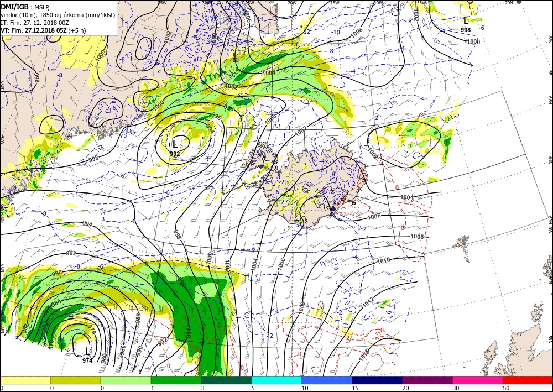
Task: Click the L low-pressure marker above 974
Action: pyautogui.click(x=87, y=351)
